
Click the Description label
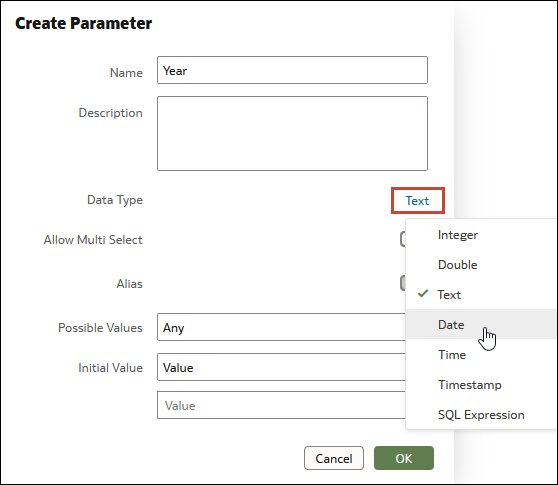[110, 113]
